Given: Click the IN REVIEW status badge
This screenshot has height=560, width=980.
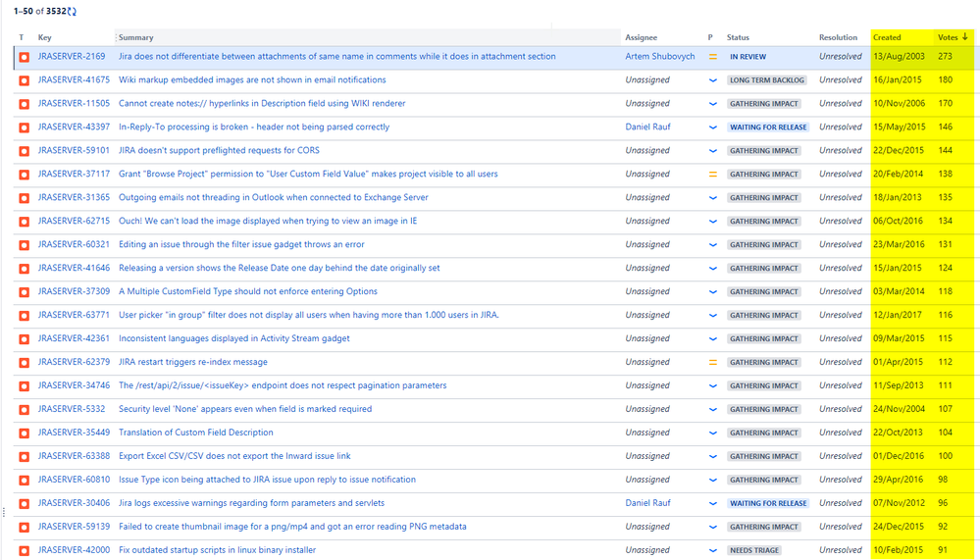Looking at the screenshot, I should (748, 57).
